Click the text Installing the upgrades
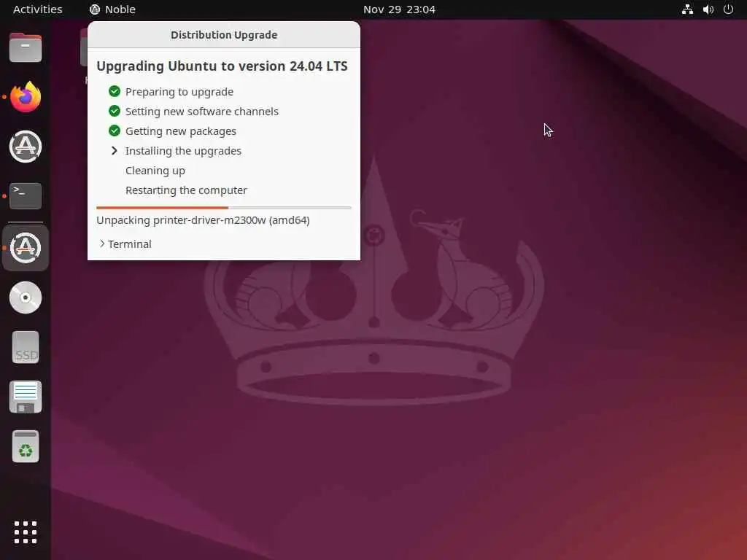The height and width of the screenshot is (560, 747). [x=183, y=151]
